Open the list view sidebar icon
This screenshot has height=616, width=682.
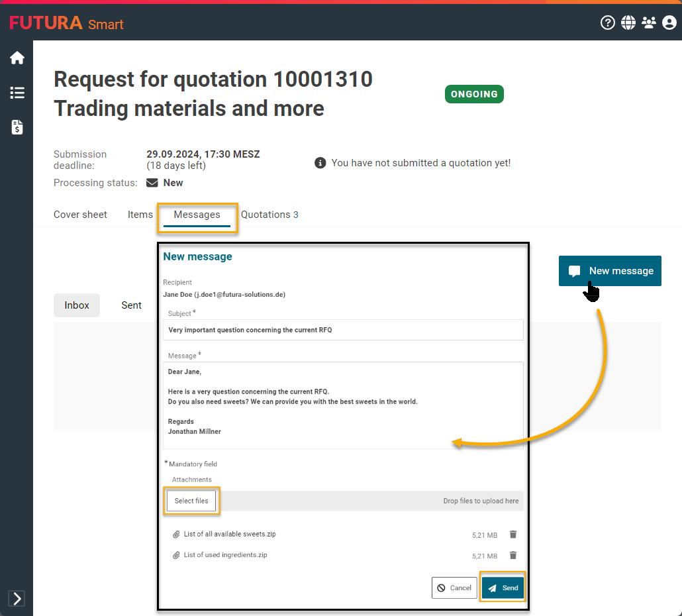(17, 93)
